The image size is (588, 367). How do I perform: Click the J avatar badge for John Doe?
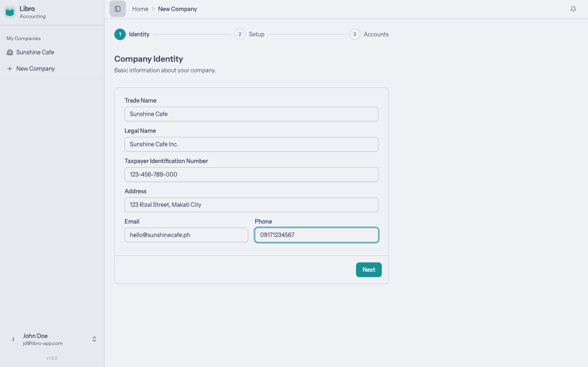pos(13,339)
